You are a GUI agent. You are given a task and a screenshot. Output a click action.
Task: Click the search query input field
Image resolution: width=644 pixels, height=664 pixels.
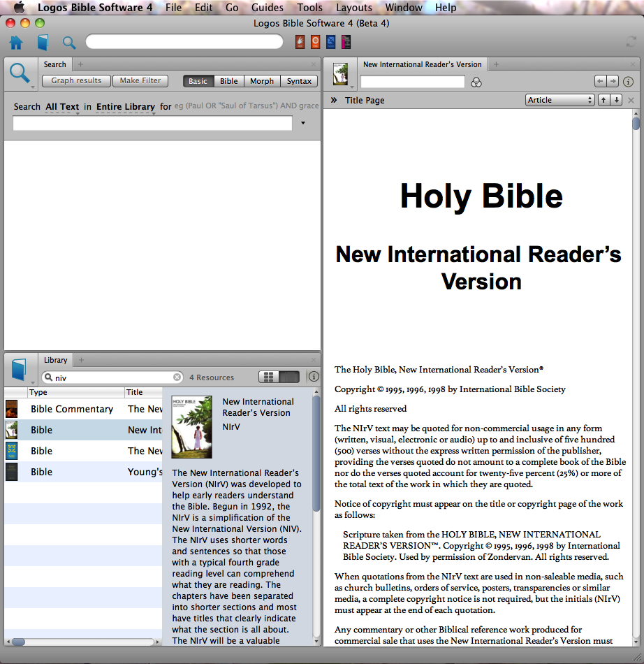click(152, 123)
